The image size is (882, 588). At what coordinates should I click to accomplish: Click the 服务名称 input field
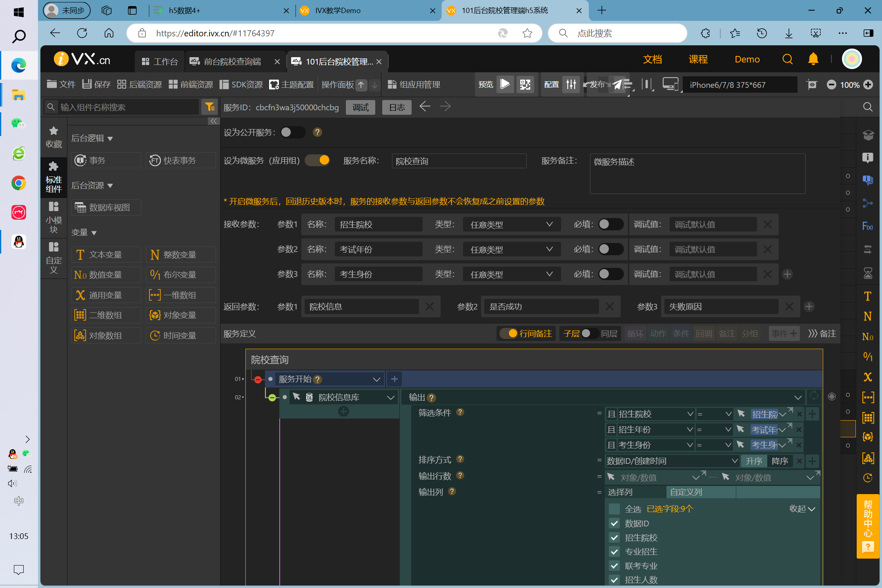[459, 161]
